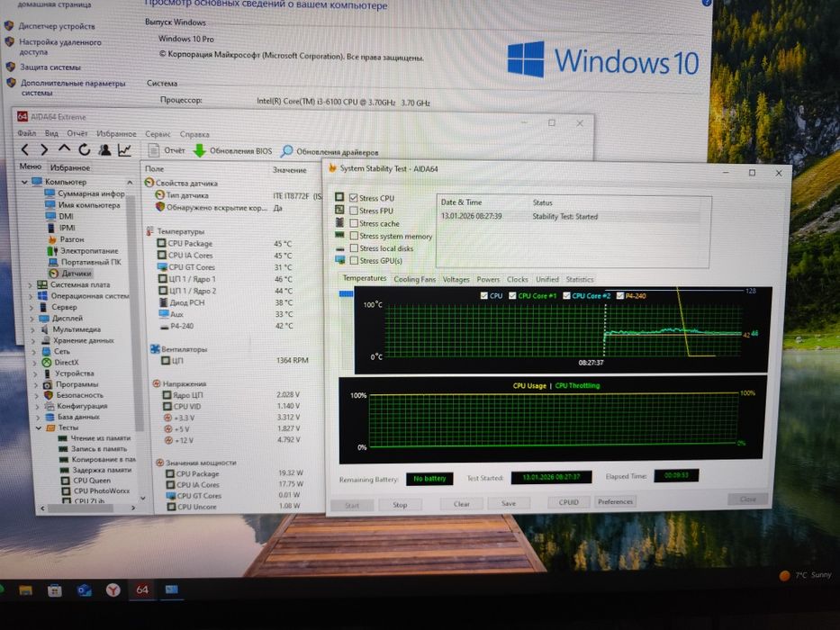Click the Forward arrow in AIDA64 toolbar

click(x=44, y=150)
